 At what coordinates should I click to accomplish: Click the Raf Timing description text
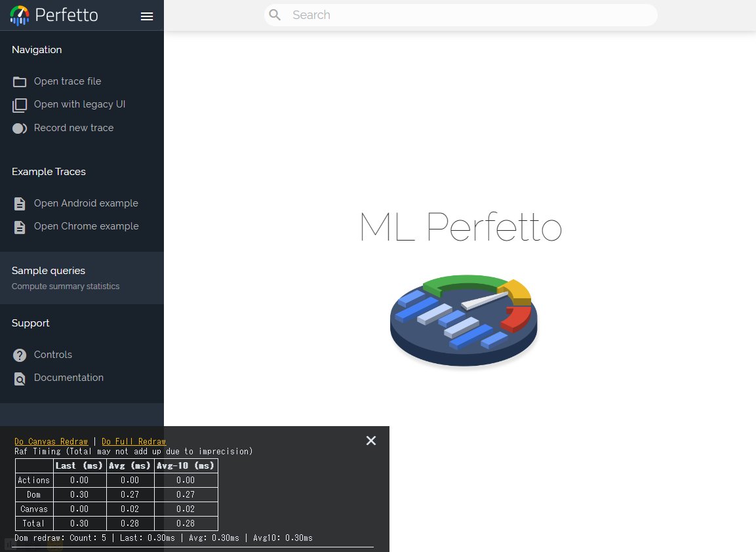pos(134,452)
